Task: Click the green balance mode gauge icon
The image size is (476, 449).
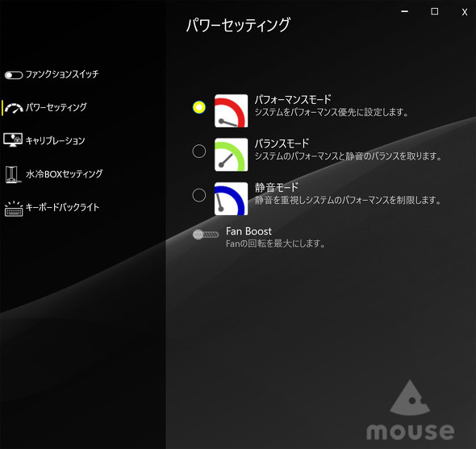Action: coord(231,155)
